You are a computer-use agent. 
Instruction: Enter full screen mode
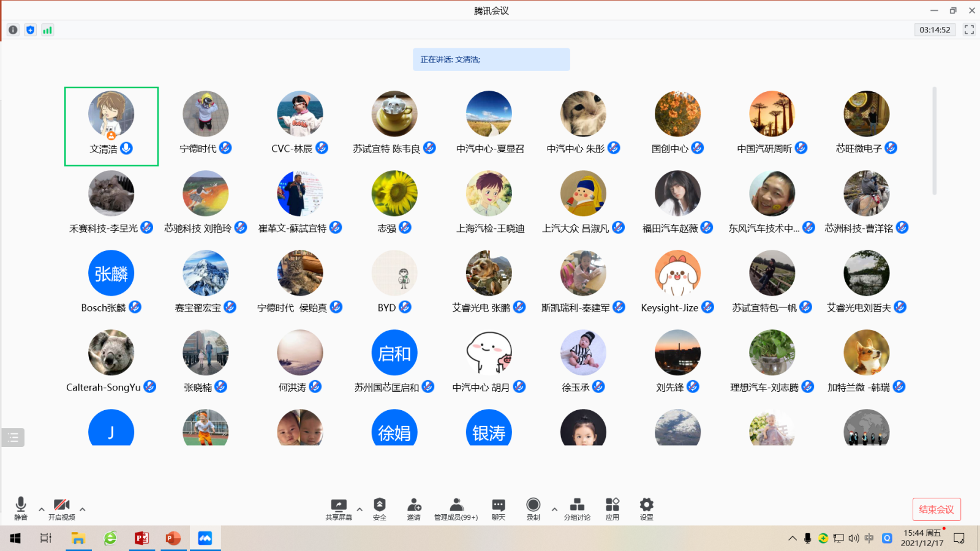coord(969,30)
